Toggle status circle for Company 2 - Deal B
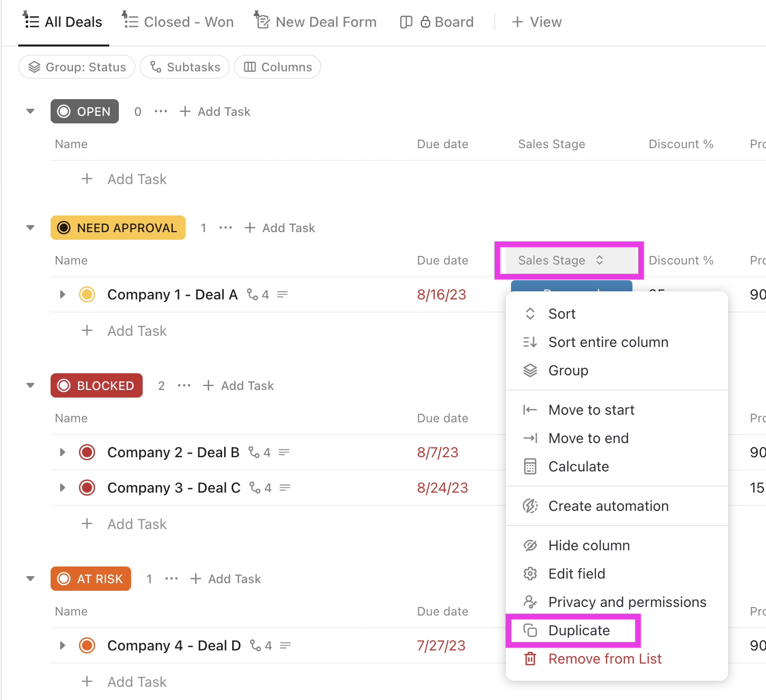The image size is (766, 700). (x=87, y=452)
